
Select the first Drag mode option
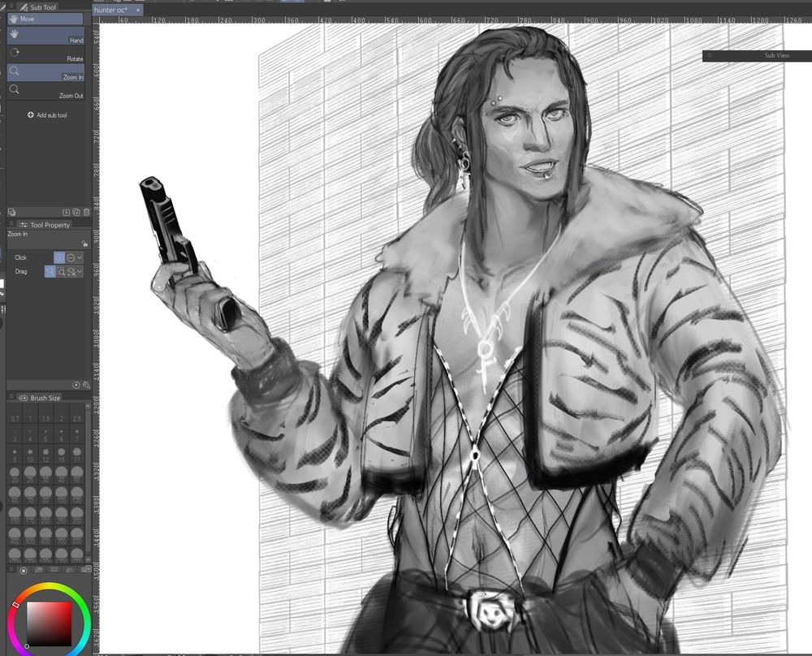[50, 271]
